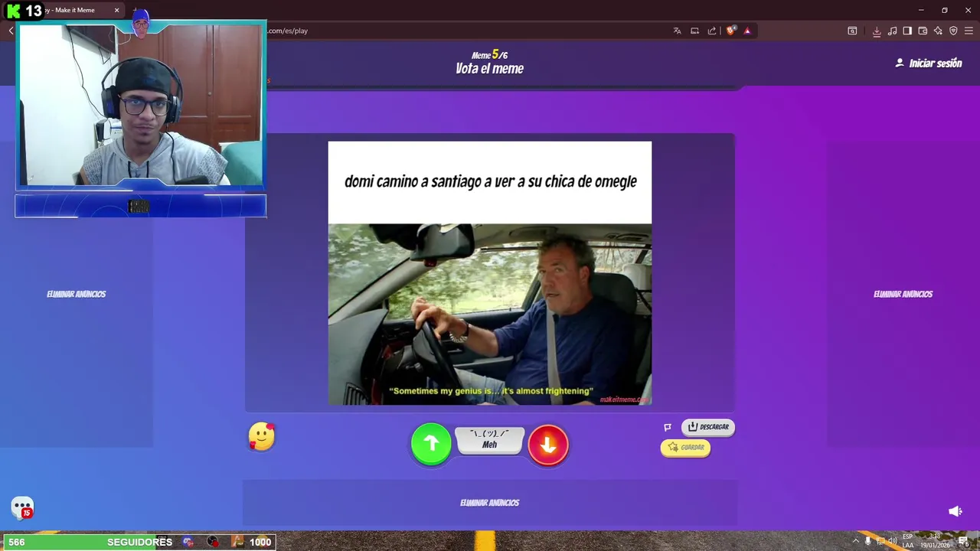The width and height of the screenshot is (980, 551).
Task: Click the Meme 5/6 counter text
Action: click(x=490, y=54)
